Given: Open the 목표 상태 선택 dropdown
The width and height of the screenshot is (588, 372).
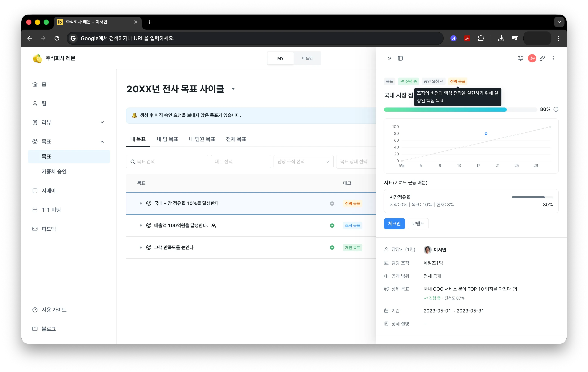Looking at the screenshot, I should 356,162.
